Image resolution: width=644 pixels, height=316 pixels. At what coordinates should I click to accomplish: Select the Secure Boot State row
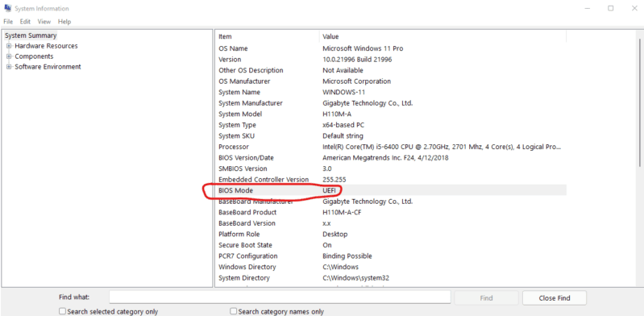tap(391, 245)
